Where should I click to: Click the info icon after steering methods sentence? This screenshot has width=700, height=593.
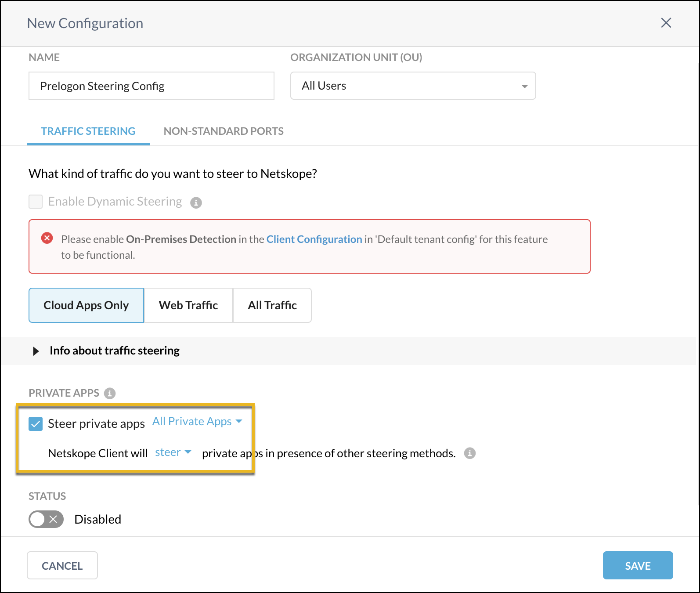click(470, 453)
